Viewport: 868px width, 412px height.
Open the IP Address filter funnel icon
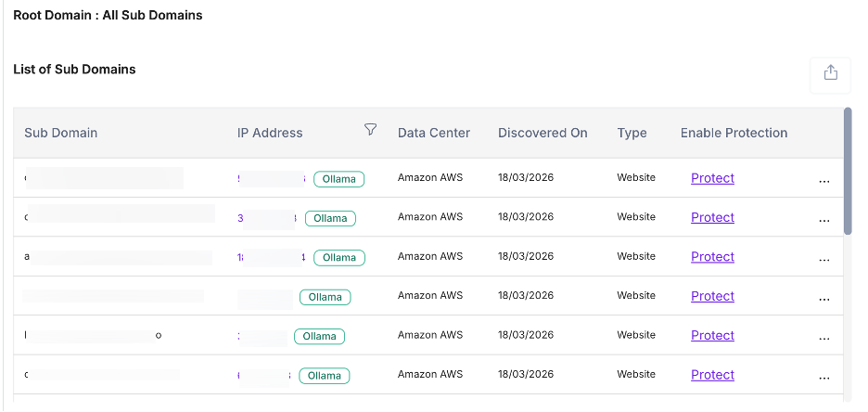370,130
